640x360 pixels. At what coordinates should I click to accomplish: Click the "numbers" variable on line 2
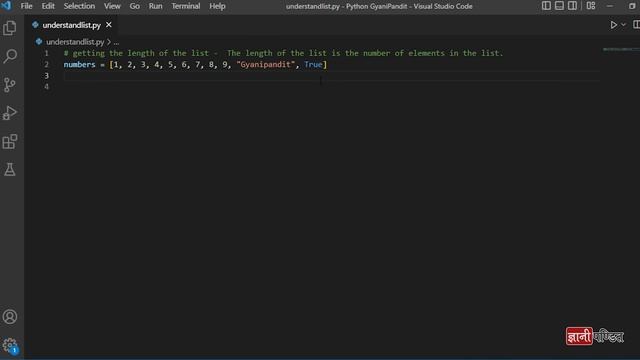(x=79, y=64)
